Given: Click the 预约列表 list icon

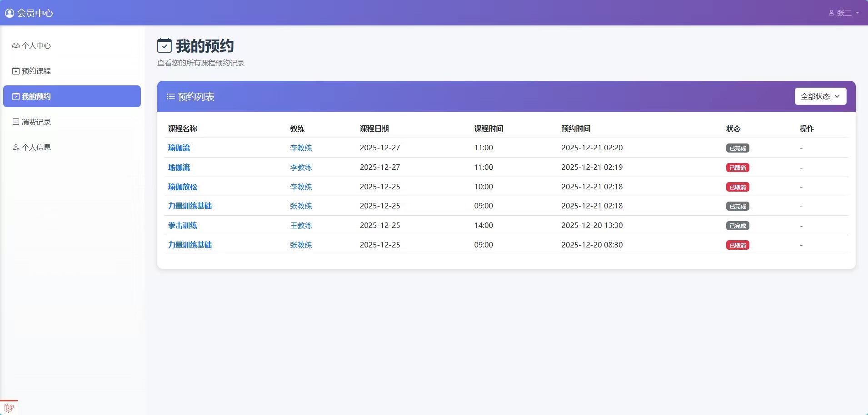Looking at the screenshot, I should [x=170, y=97].
